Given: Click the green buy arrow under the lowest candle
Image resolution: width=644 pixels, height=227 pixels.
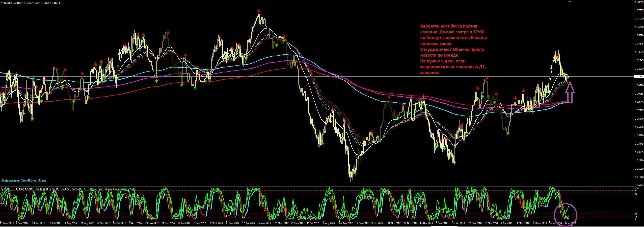Looking at the screenshot, I should point(355,172).
